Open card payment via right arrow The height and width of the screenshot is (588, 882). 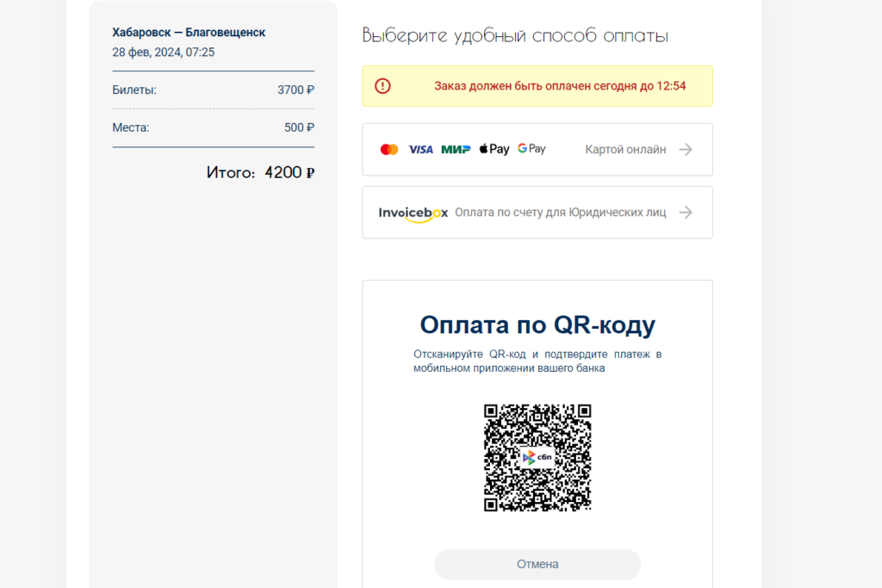[x=686, y=150]
